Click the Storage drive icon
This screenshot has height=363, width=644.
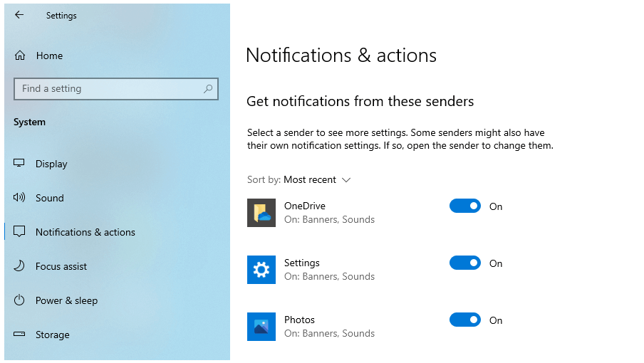(19, 334)
